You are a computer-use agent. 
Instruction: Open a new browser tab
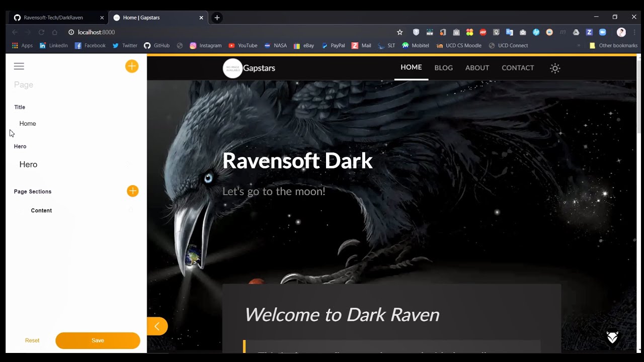point(217,18)
